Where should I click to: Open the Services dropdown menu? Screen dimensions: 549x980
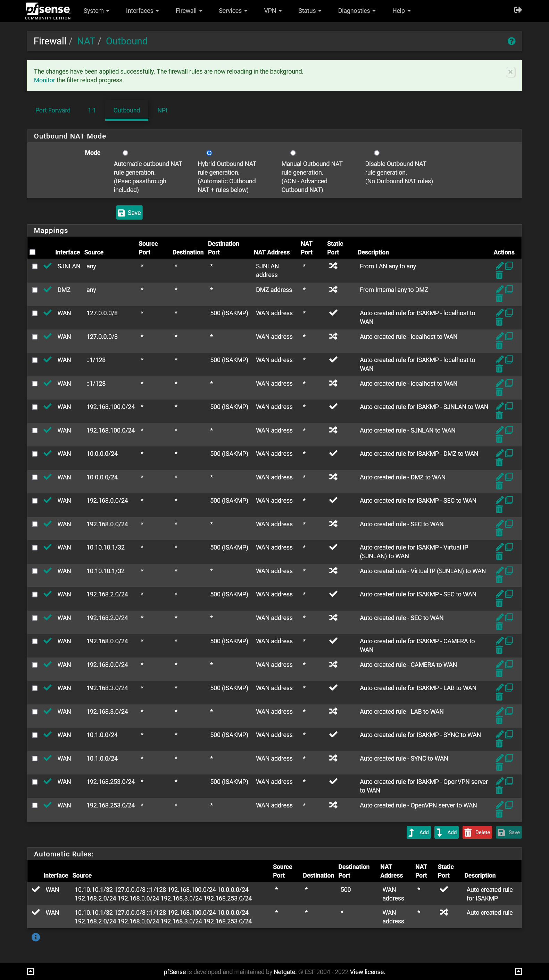pyautogui.click(x=233, y=11)
